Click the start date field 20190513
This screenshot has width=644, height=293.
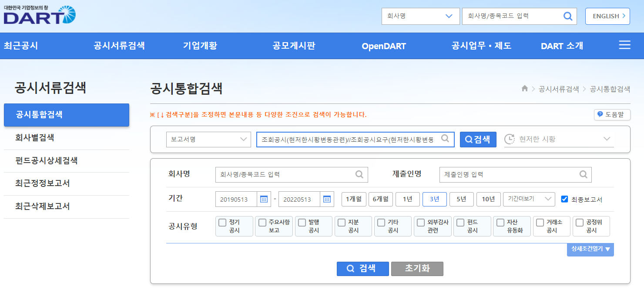(x=236, y=199)
